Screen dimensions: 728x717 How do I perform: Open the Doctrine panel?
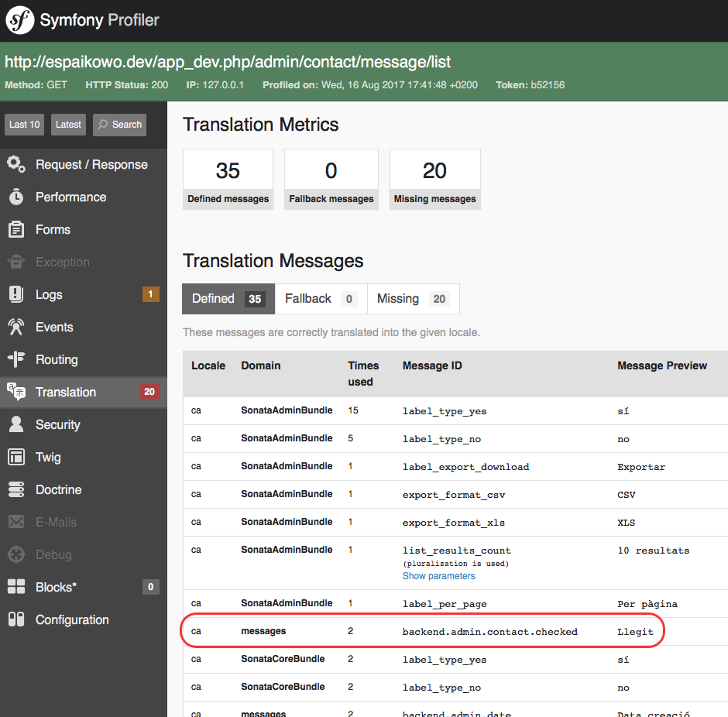(84, 489)
